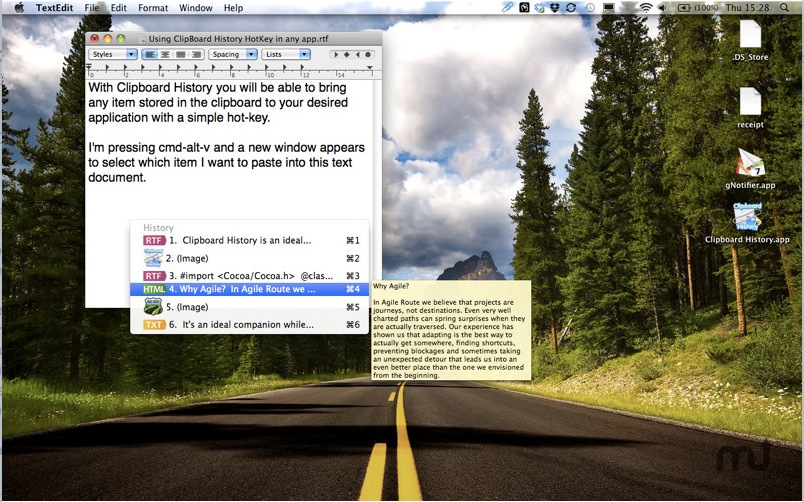Click the circular sync arrows menu bar icon
Image resolution: width=804 pixels, height=502 pixels.
pos(571,8)
